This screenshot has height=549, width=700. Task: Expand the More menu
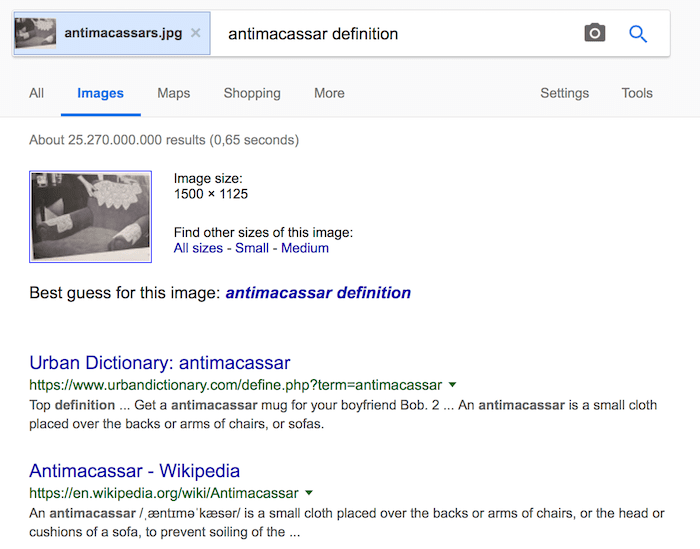click(x=329, y=93)
